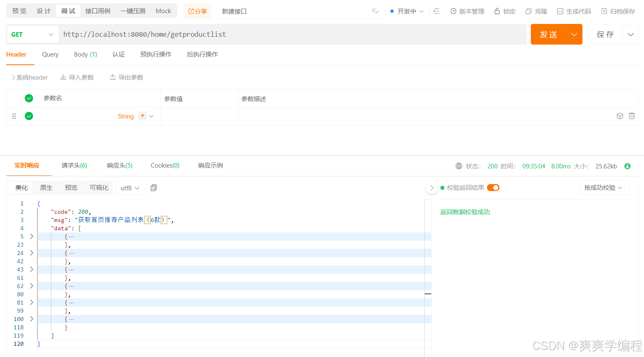
Task: Collapse validation panel with arrow circle
Action: [x=432, y=188]
